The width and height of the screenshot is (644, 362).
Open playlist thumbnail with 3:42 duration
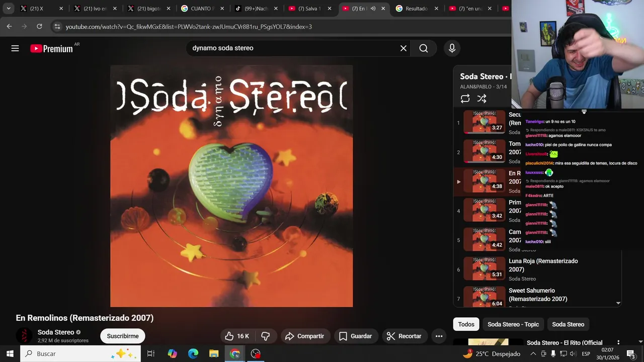click(484, 210)
